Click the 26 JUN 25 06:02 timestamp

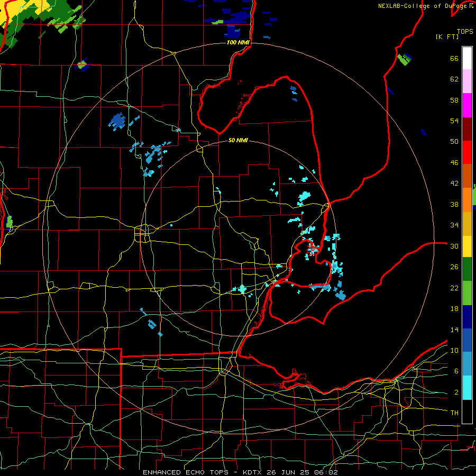(302, 472)
